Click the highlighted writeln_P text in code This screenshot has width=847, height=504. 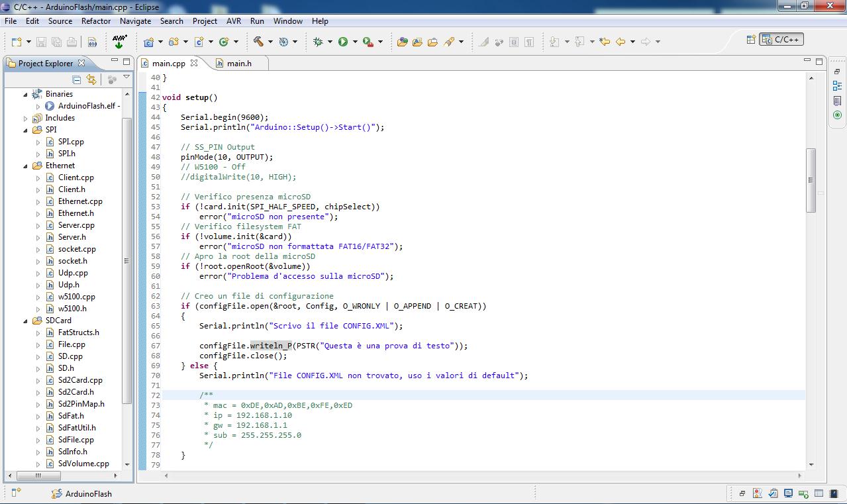tap(270, 346)
